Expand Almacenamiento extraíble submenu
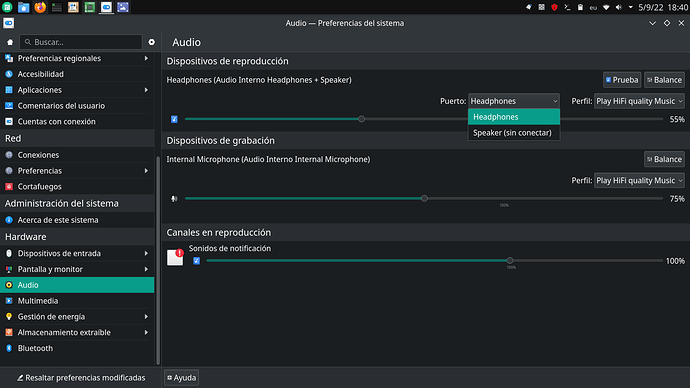This screenshot has height=388, width=690. [x=146, y=333]
